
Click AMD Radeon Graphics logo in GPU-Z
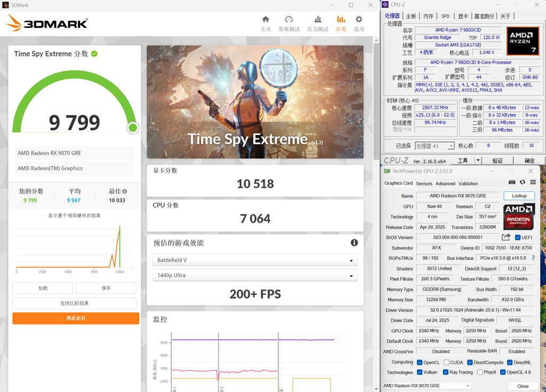pos(519,217)
